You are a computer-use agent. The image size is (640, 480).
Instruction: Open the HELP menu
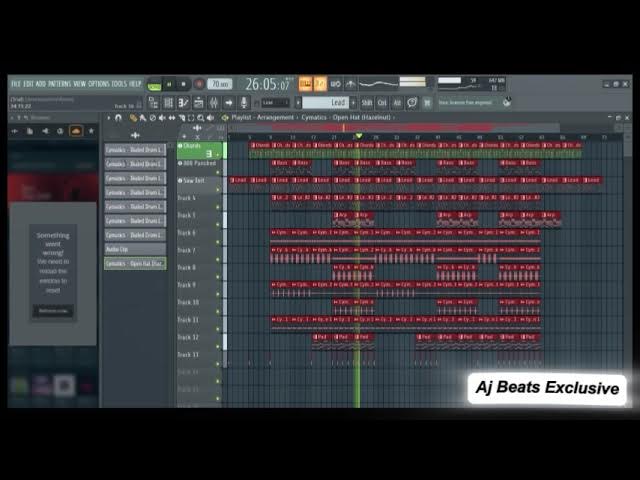point(135,84)
